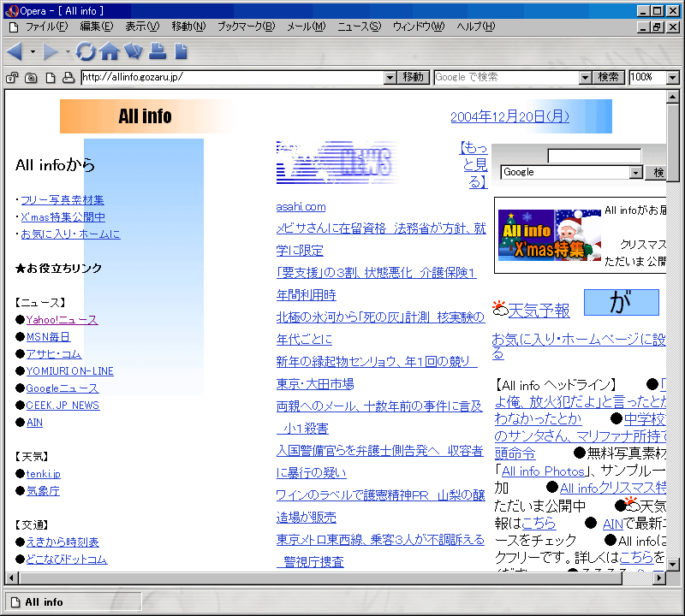
Task: Open the tenki.jp link
Action: point(44,474)
